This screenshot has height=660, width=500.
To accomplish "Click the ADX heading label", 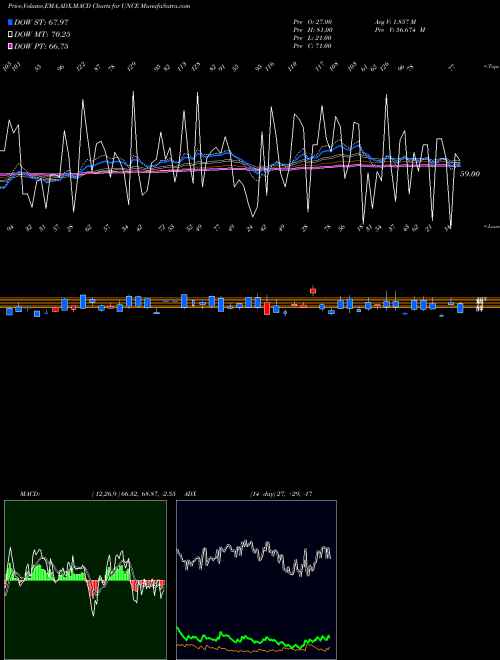I will pos(190,494).
